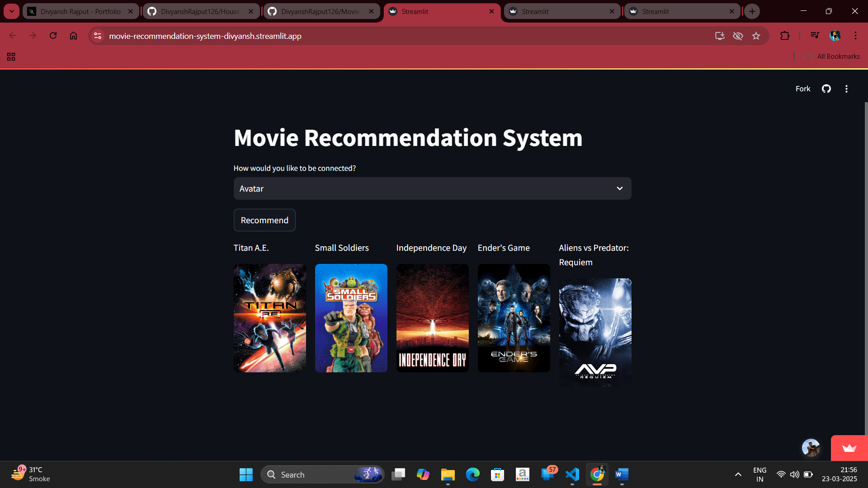Open the media control icon in the browser toolbar
The width and height of the screenshot is (868, 488).
pyautogui.click(x=815, y=35)
